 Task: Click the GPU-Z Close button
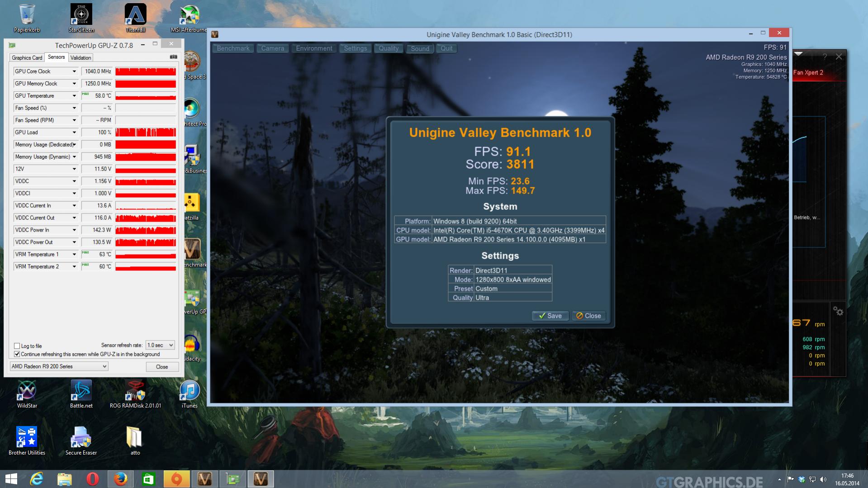[162, 367]
